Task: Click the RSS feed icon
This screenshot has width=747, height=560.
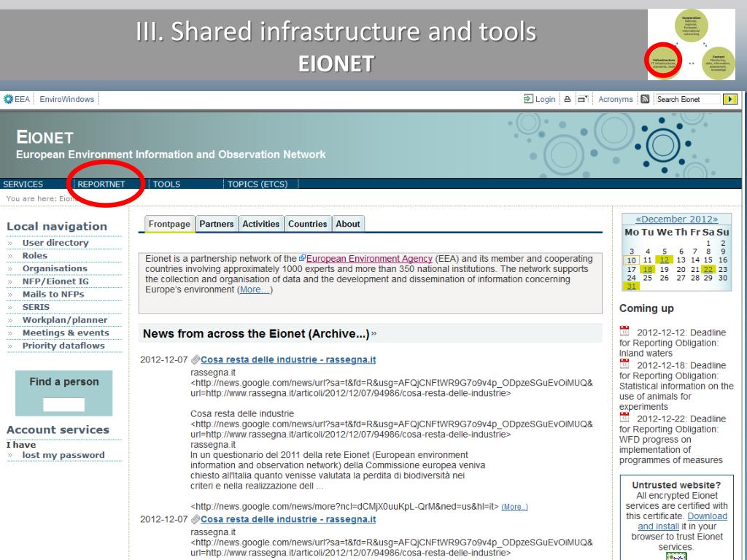Action: [x=645, y=99]
